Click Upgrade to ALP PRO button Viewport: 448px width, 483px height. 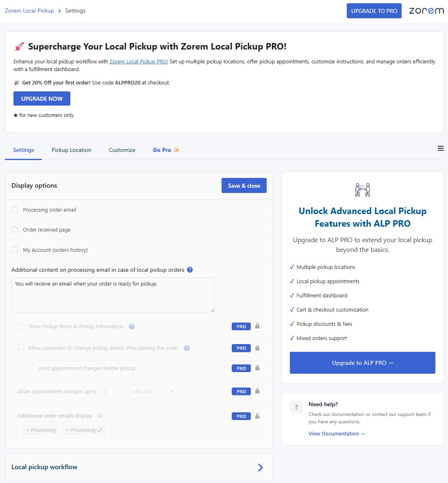tap(362, 363)
